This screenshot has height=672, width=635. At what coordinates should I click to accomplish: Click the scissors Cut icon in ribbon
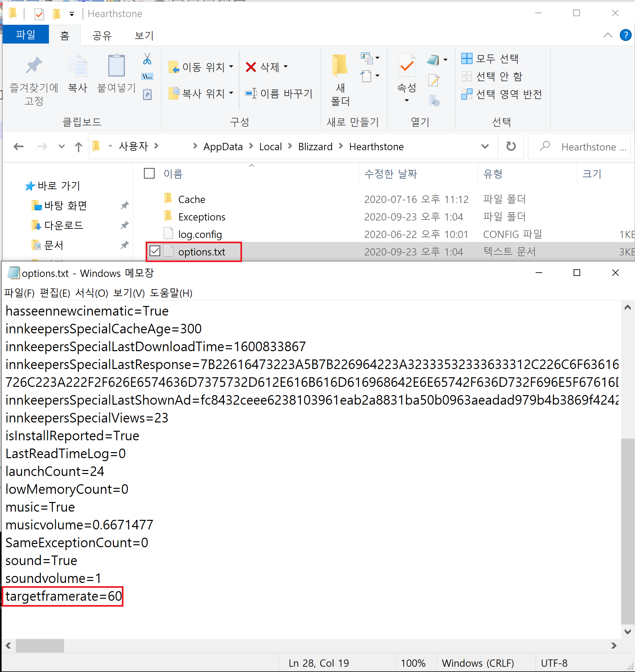(x=147, y=58)
